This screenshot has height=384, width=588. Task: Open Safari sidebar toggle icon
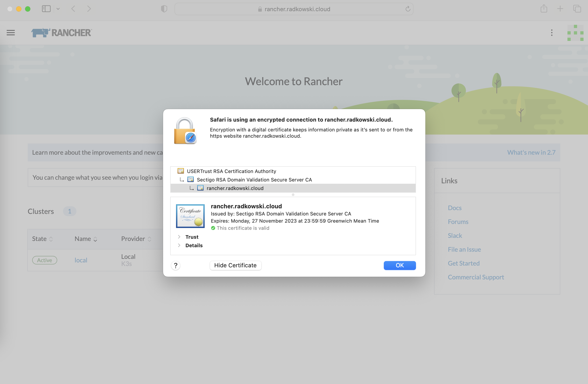click(46, 9)
